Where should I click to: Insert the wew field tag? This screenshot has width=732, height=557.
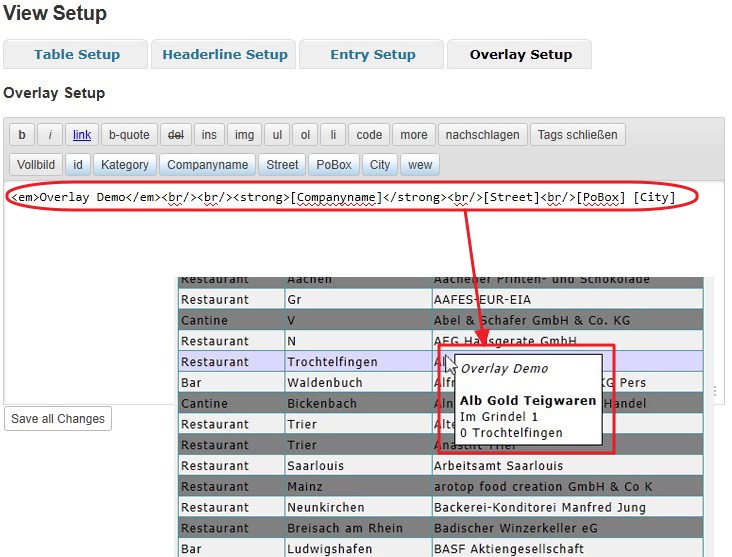pyautogui.click(x=420, y=165)
